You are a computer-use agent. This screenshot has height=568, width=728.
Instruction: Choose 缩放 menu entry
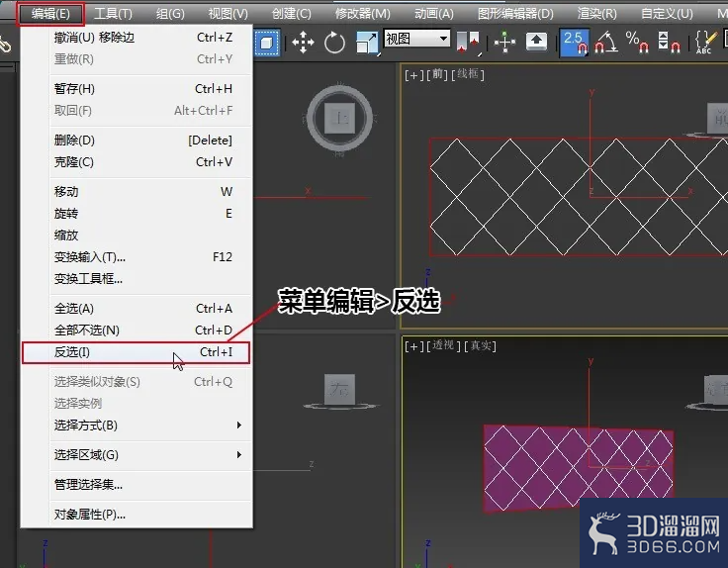[136, 236]
